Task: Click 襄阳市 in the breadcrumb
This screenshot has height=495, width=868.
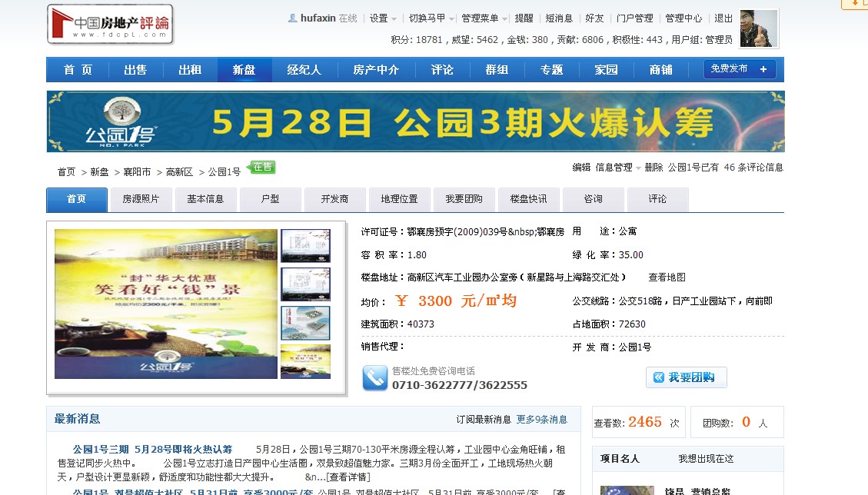Action: 137,172
